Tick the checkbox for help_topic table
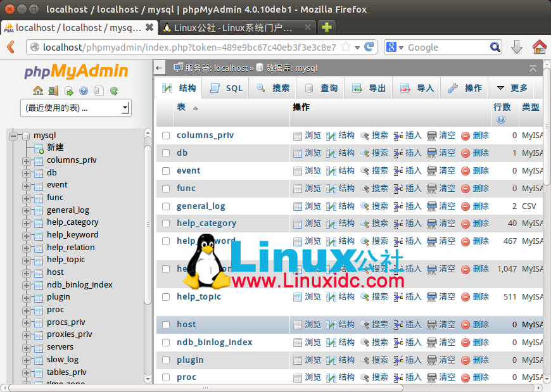Image resolution: width=551 pixels, height=392 pixels. click(166, 296)
